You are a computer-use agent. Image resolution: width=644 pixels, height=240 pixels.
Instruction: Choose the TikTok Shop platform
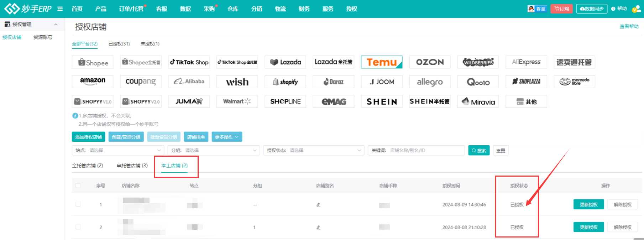tap(189, 62)
